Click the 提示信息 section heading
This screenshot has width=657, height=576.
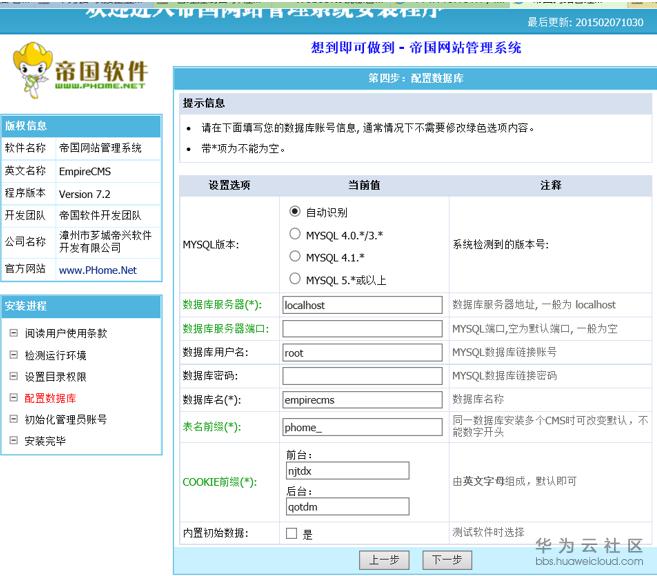tap(204, 103)
